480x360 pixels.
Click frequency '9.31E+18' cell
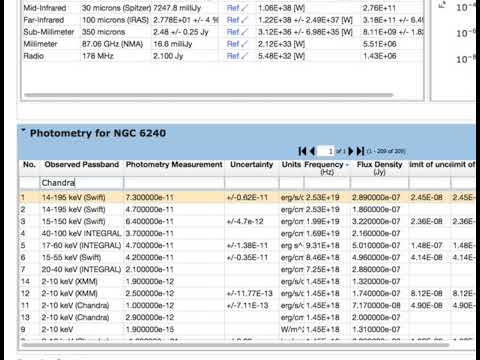[323, 245]
